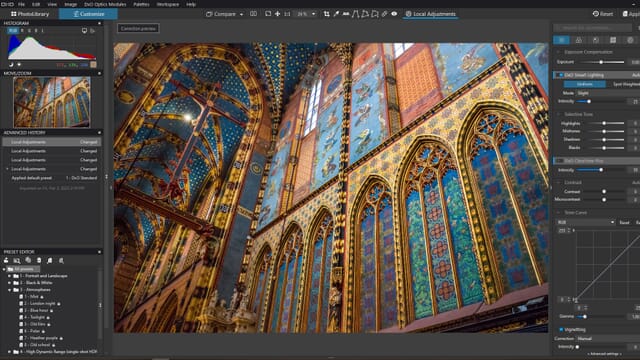Select the Heather purple preset
The height and width of the screenshot is (360, 640).
tap(41, 338)
